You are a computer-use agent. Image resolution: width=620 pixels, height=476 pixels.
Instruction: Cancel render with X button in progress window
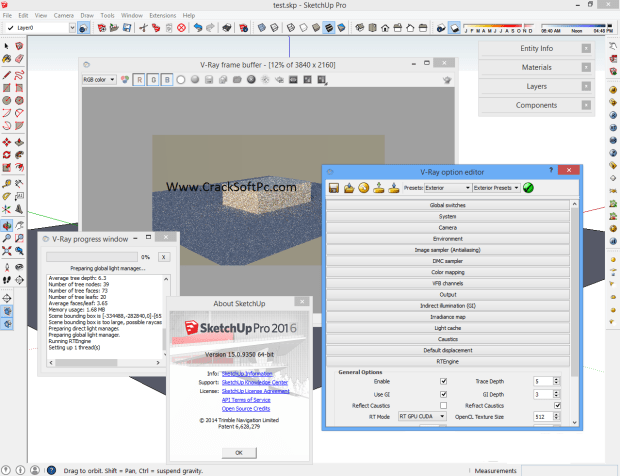164,257
